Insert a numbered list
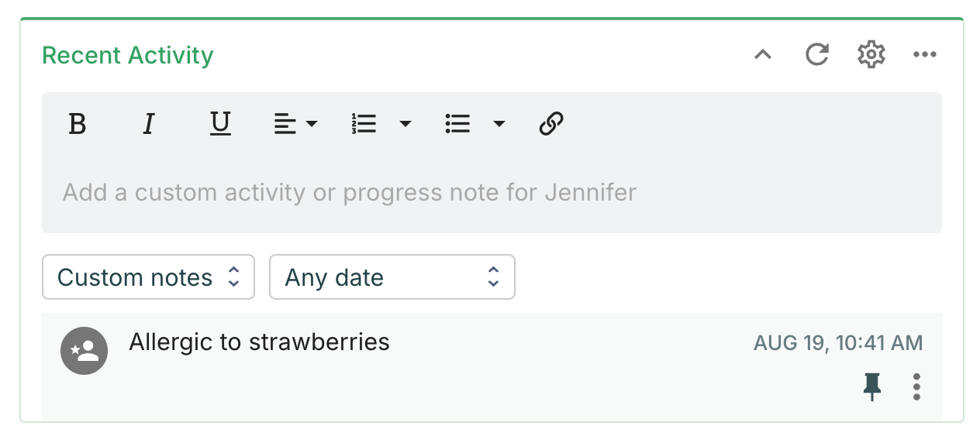The image size is (980, 443). pyautogui.click(x=364, y=124)
